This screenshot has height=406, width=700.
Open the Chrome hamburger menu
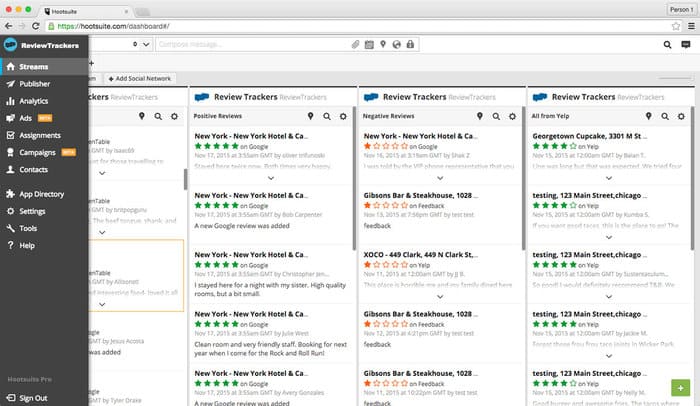[691, 26]
